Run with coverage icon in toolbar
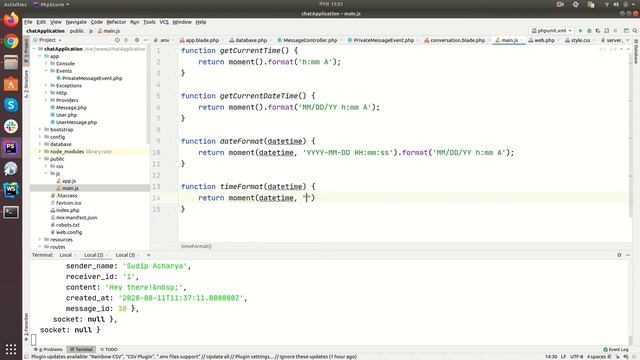The height and width of the screenshot is (360, 640). pos(598,31)
